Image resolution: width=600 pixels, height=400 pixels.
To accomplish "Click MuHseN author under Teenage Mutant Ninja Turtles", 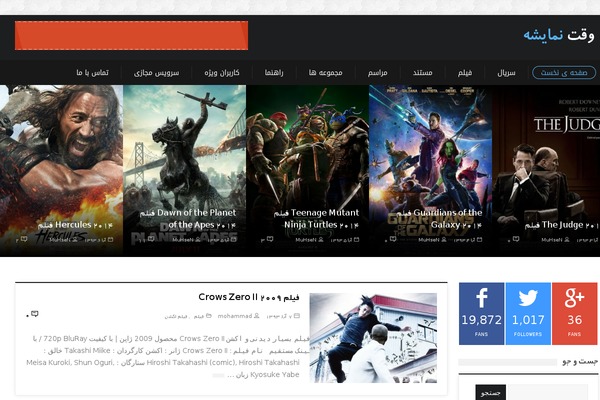I will tap(306, 240).
